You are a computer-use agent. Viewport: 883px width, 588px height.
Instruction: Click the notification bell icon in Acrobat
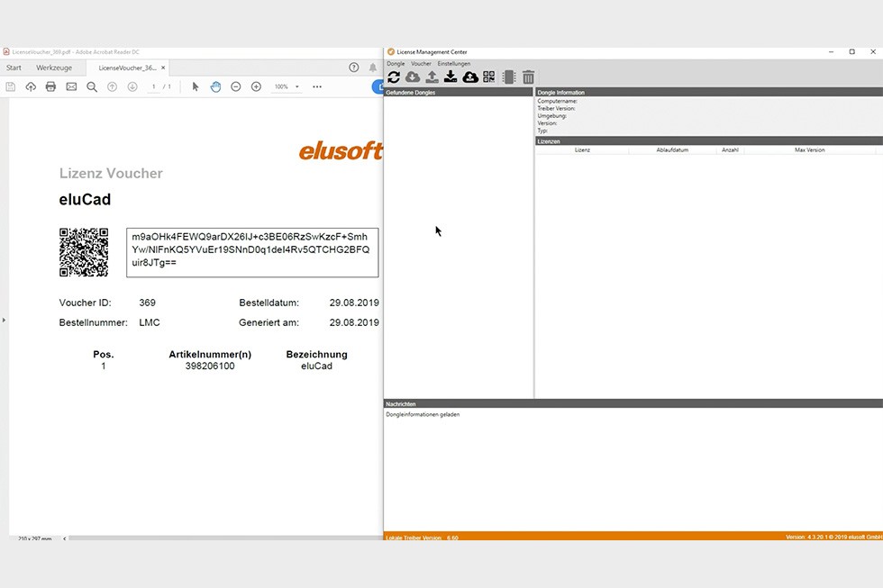[373, 68]
